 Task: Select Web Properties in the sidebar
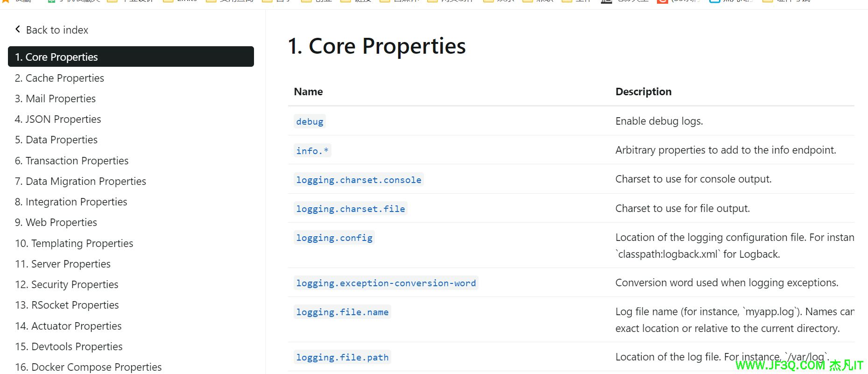click(x=56, y=222)
